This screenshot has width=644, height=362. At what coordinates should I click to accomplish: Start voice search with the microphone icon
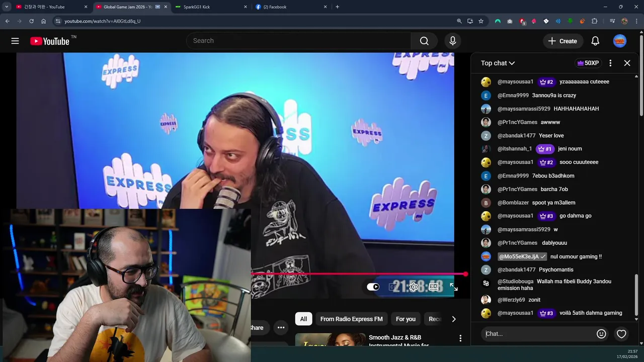point(453,41)
